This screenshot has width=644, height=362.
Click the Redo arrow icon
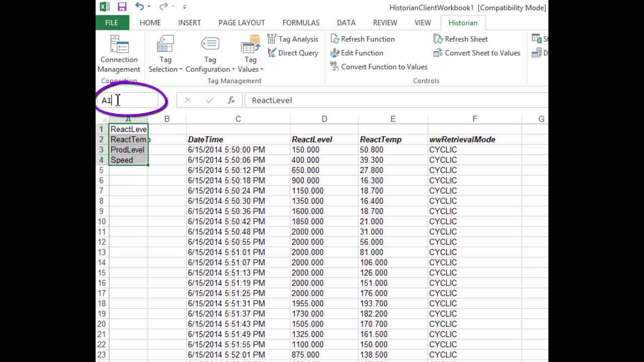(x=163, y=7)
